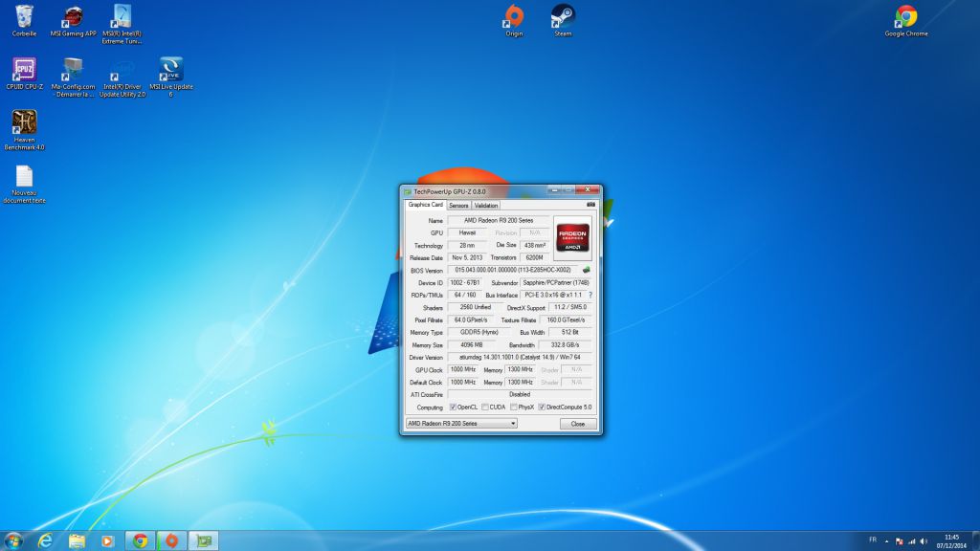Click the Die Size value 438 mm²
The height and width of the screenshot is (551, 980).
click(x=534, y=246)
